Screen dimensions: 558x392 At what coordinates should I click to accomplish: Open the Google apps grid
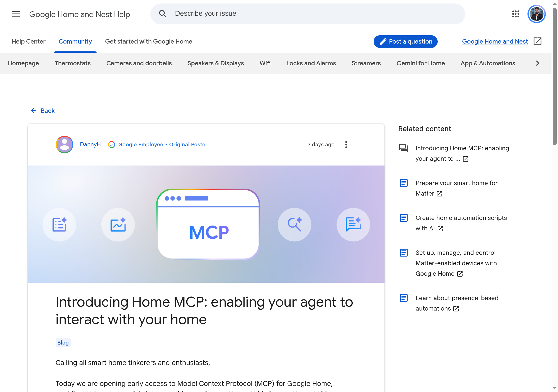tap(515, 14)
